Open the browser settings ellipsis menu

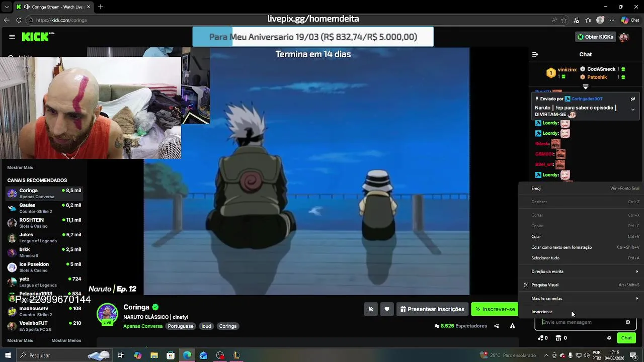click(x=612, y=20)
